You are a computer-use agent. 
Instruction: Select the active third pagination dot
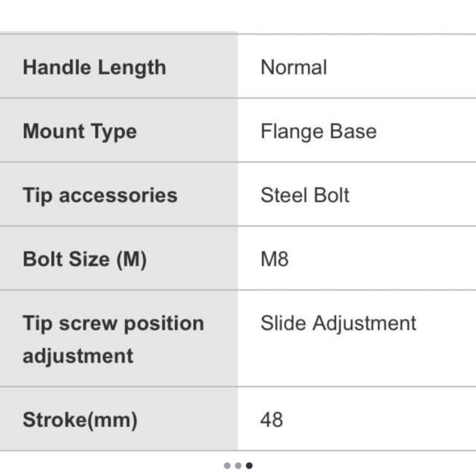click(250, 466)
